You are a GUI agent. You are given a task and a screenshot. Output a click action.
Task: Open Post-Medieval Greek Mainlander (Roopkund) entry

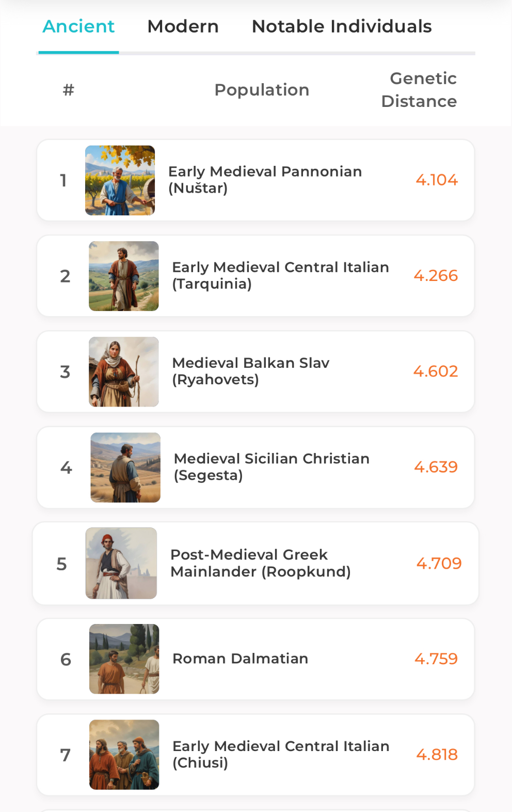[x=260, y=563]
